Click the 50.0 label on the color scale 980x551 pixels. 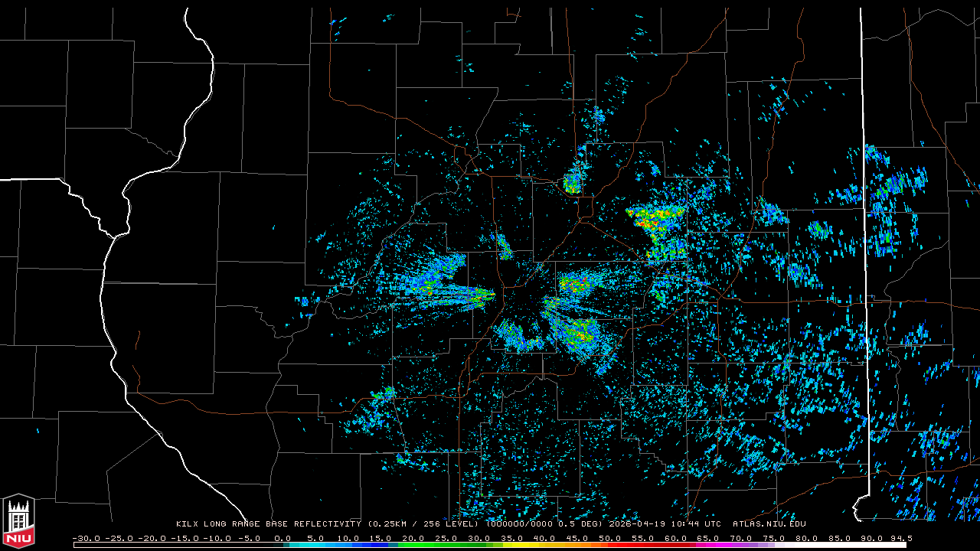pos(611,538)
